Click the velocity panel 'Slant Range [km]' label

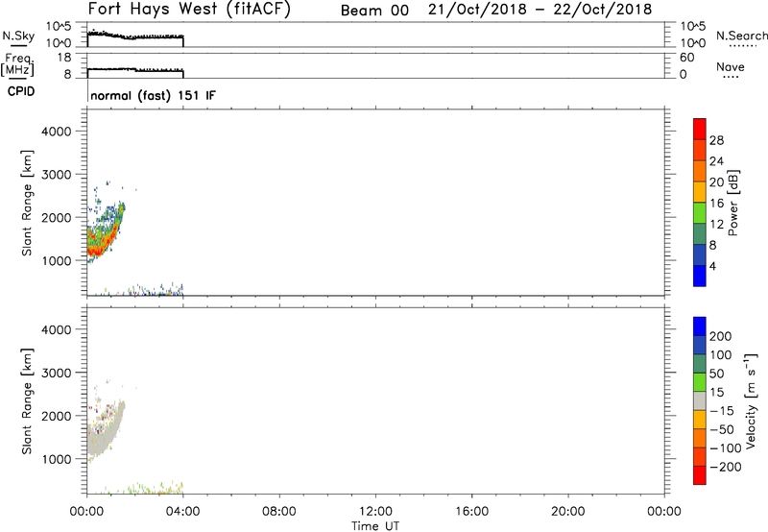coord(27,401)
